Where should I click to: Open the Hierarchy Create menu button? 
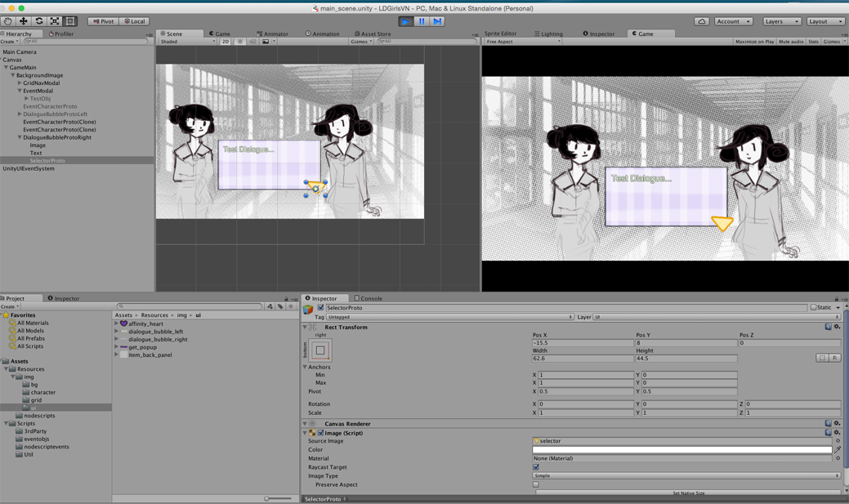click(x=10, y=42)
